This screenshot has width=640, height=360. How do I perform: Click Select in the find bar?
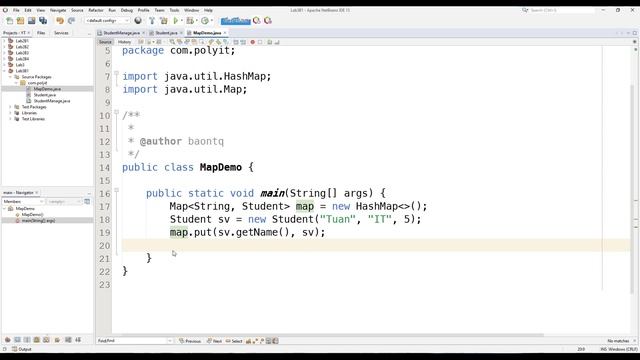point(234,341)
